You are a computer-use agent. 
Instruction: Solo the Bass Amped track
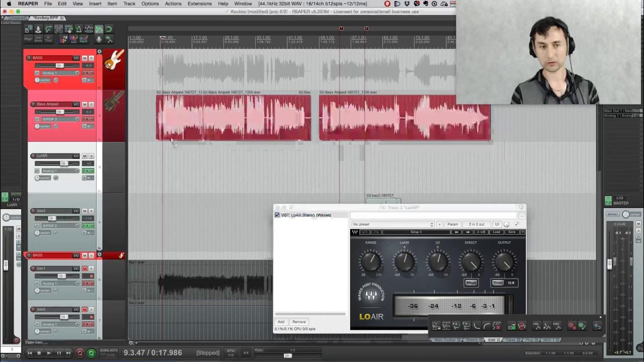click(91, 104)
